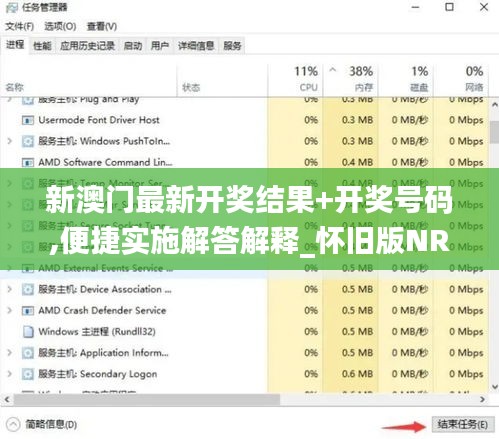
Task: Click the Secondary Logon service gear icon
Action: [x=28, y=374]
